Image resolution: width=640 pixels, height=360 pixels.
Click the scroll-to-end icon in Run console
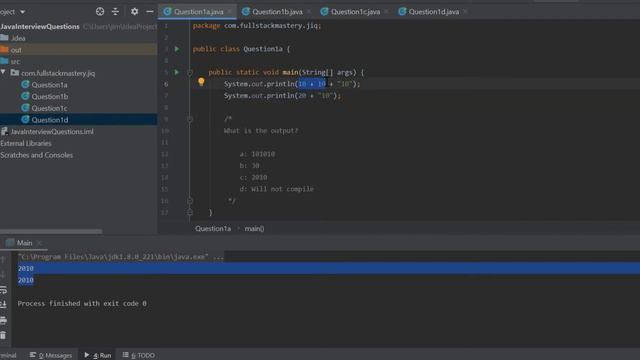coord(4,304)
